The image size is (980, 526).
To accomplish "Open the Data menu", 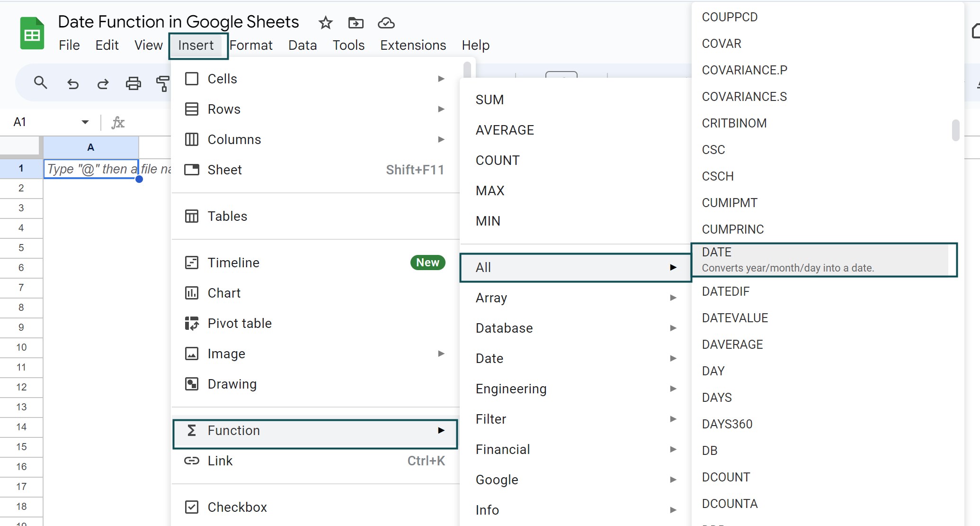I will (303, 45).
